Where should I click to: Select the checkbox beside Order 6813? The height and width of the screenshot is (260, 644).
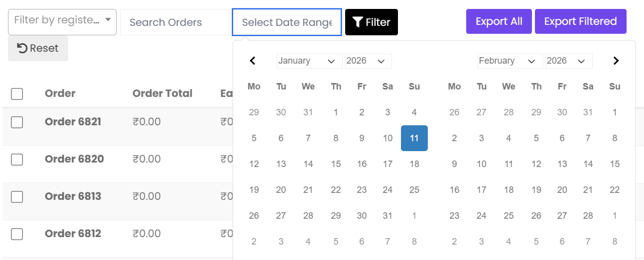17,196
